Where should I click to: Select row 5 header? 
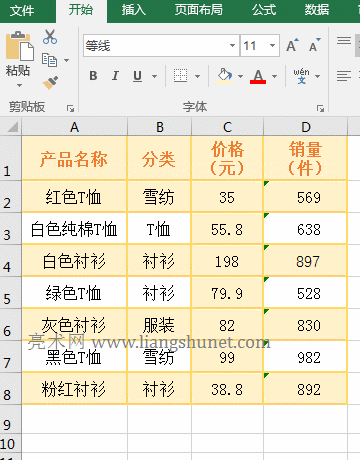11,293
